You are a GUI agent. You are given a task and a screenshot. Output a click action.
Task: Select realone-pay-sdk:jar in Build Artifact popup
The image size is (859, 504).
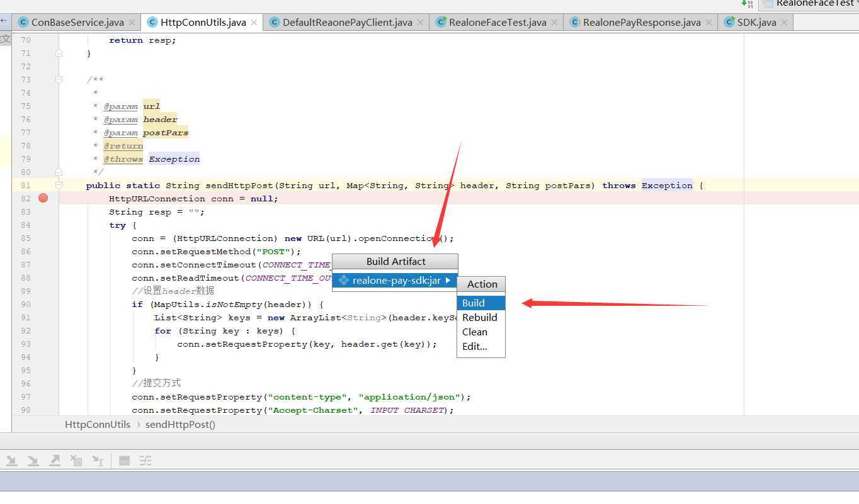[395, 280]
